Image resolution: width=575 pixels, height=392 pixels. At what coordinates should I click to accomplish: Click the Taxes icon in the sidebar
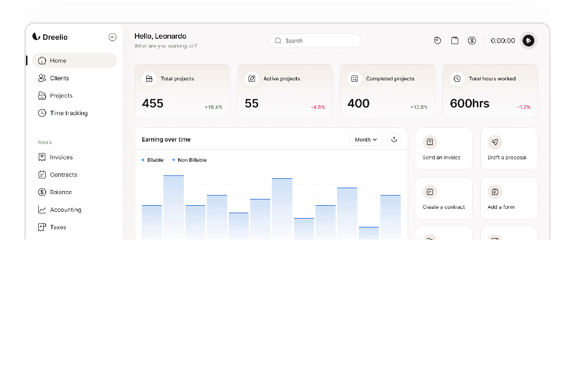[42, 227]
